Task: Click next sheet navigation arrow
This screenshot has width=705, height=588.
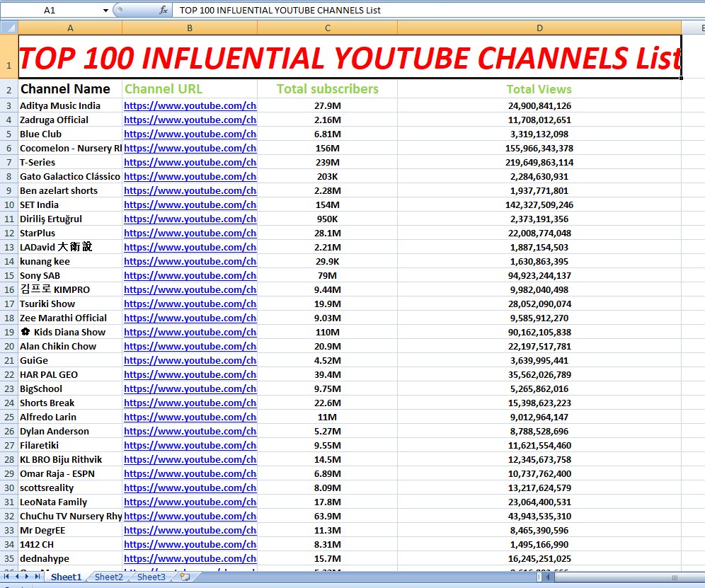Action: click(x=27, y=576)
